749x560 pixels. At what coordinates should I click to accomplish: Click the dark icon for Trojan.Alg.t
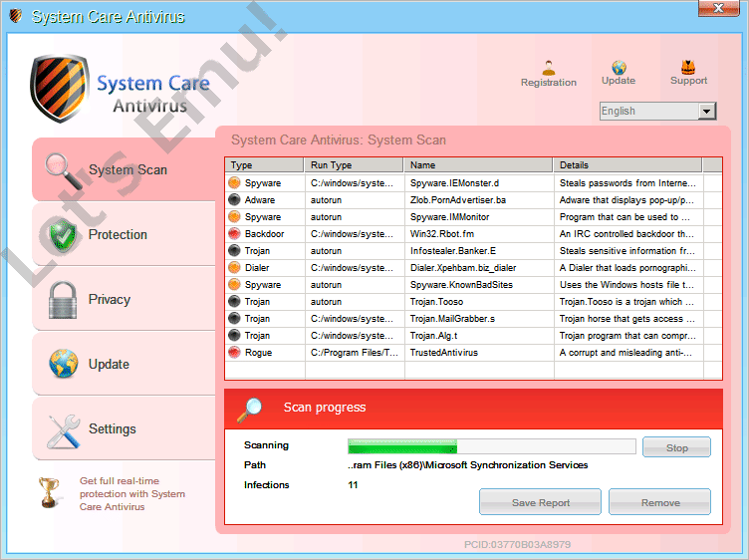[x=234, y=336]
